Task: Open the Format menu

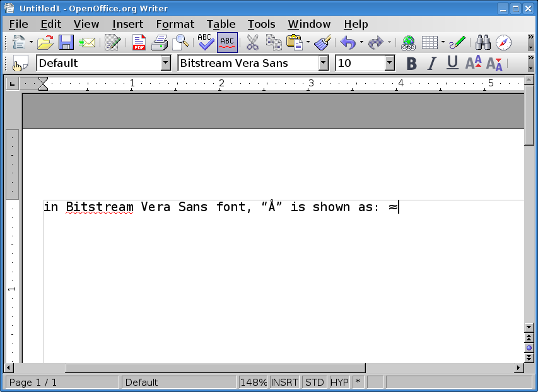Action: coord(175,24)
